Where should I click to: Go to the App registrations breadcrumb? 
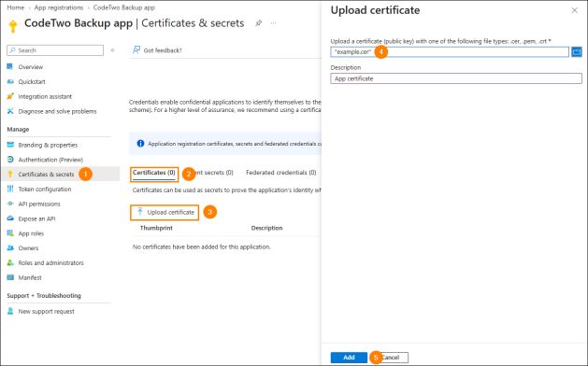pos(59,7)
